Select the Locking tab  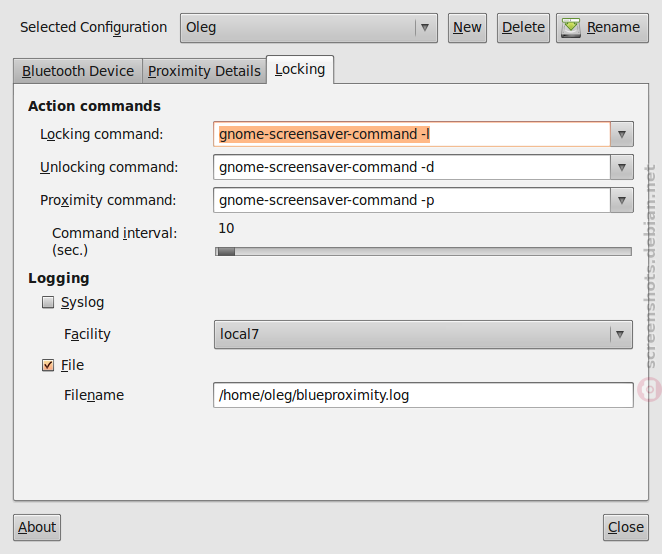click(300, 69)
